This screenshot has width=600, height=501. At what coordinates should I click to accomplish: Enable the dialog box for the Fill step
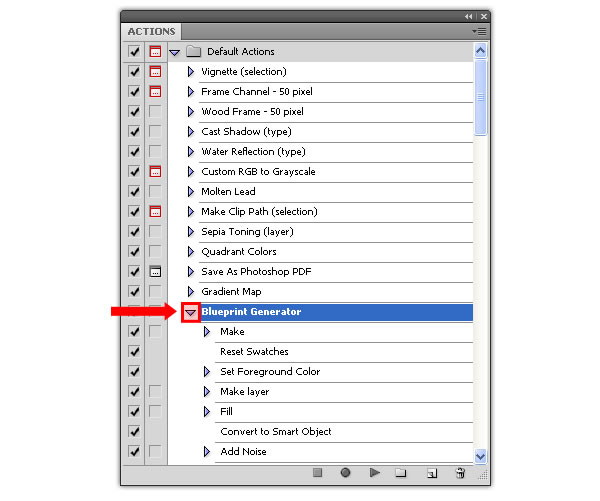click(x=155, y=411)
